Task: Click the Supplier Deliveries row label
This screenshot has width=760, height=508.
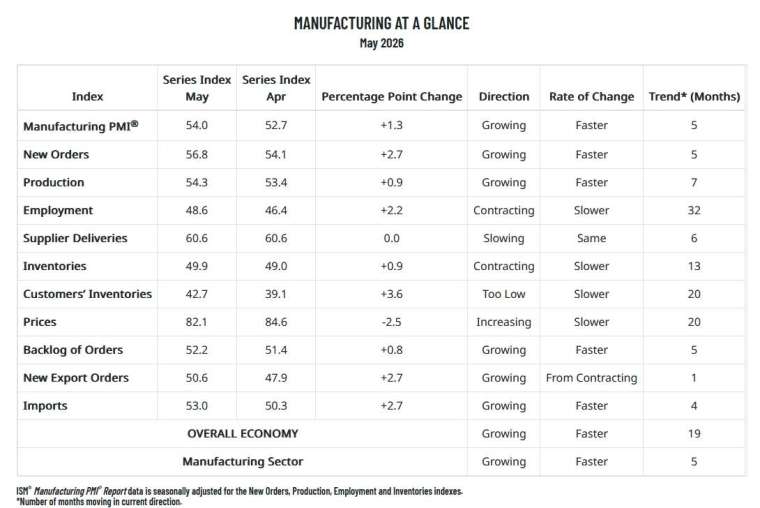Action: (75, 238)
